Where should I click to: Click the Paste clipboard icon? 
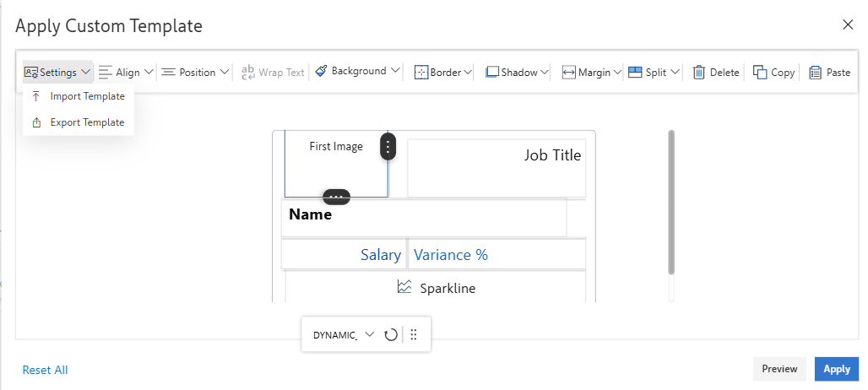816,73
